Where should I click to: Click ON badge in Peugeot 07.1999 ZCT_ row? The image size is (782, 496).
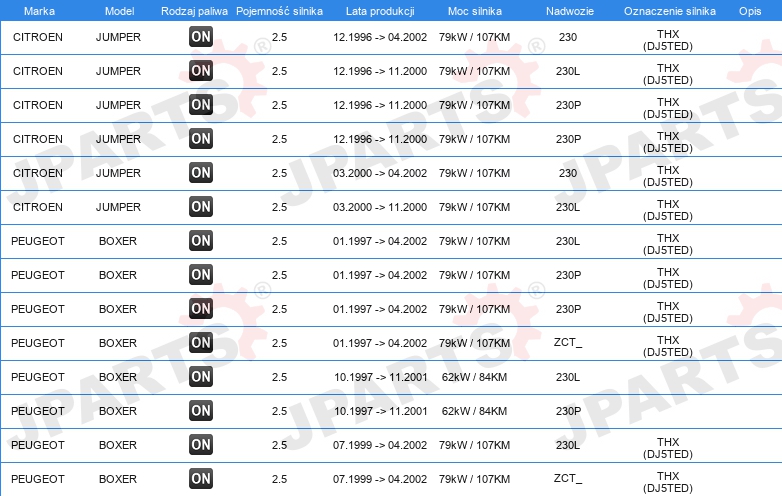click(x=201, y=479)
